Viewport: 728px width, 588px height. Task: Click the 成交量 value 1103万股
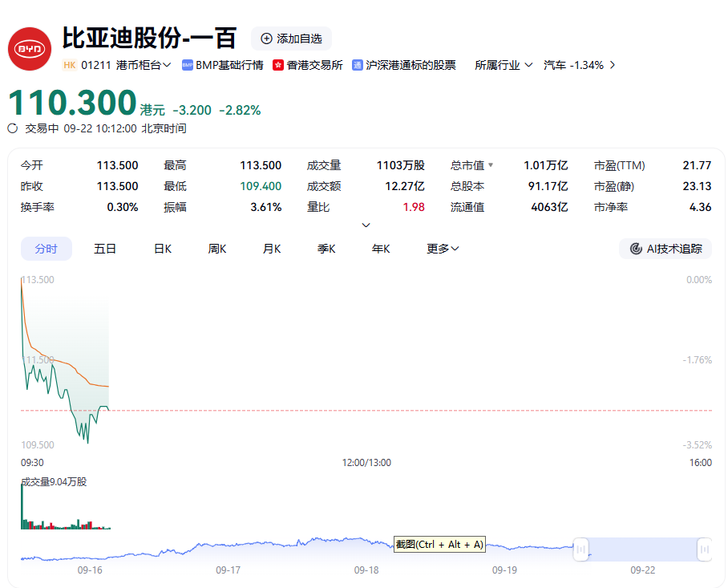coord(401,165)
